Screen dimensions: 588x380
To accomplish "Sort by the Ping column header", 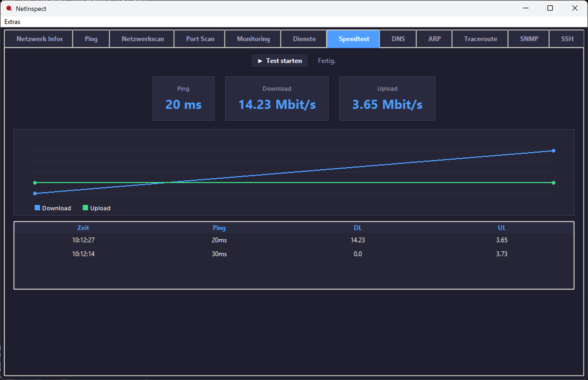I will coord(219,228).
